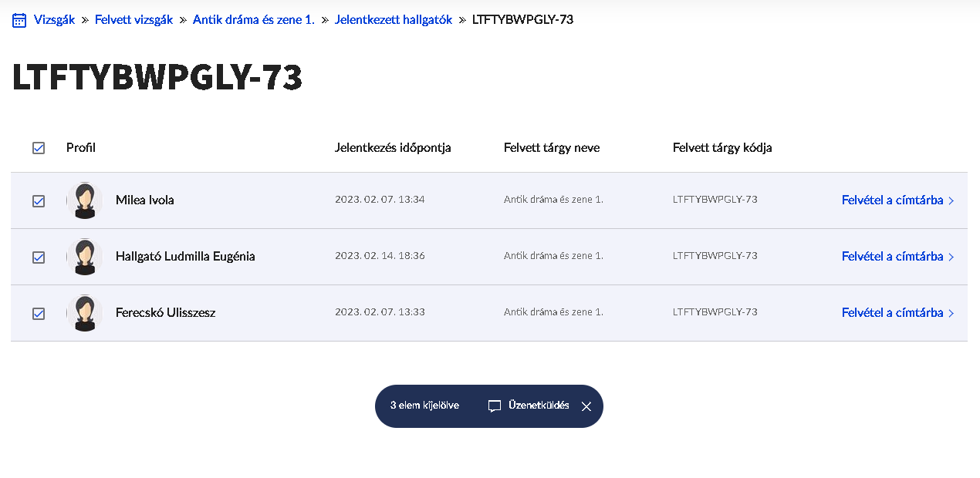Navigate to Antik dráma és zene 1. breadcrumb
The width and height of the screenshot is (980, 478).
(254, 20)
